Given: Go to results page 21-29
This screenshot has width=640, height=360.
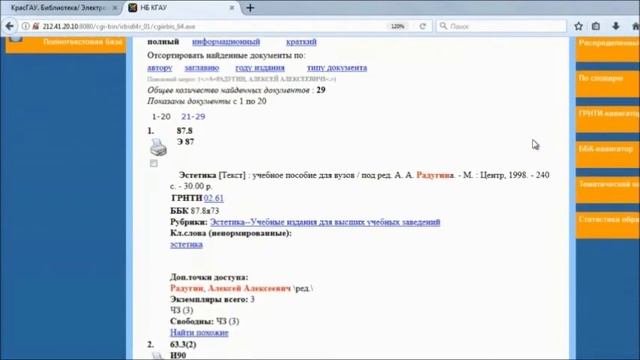Looking at the screenshot, I should [193, 117].
